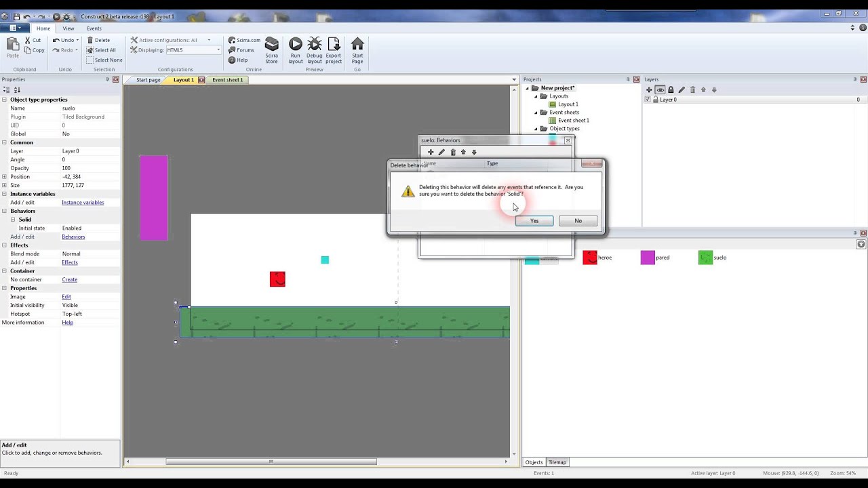868x488 pixels.
Task: Collapse the Event sheets folder
Action: point(536,113)
